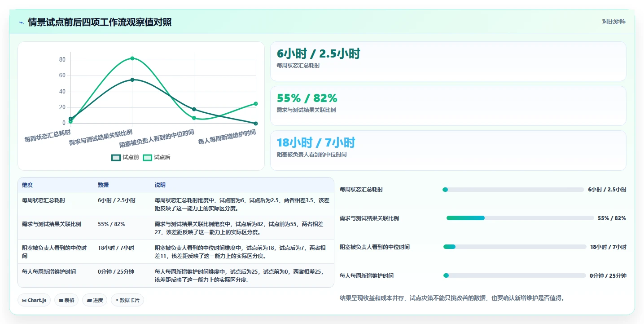Click the chart x-axis label 每人每周新增维护时间
Image resolution: width=644 pixels, height=324 pixels.
pyautogui.click(x=227, y=137)
